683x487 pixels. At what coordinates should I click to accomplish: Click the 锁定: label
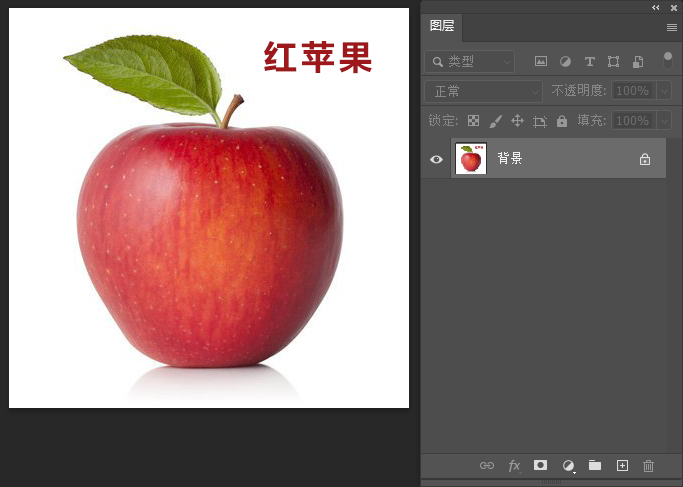click(443, 121)
